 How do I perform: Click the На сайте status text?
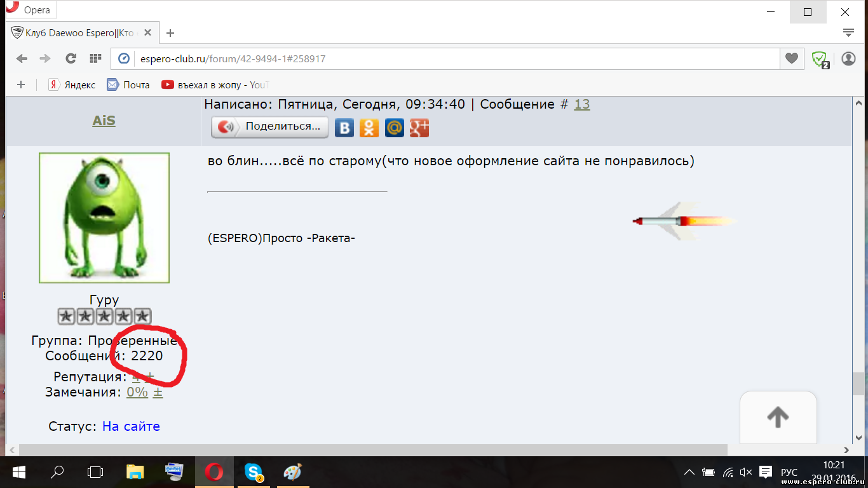131,426
